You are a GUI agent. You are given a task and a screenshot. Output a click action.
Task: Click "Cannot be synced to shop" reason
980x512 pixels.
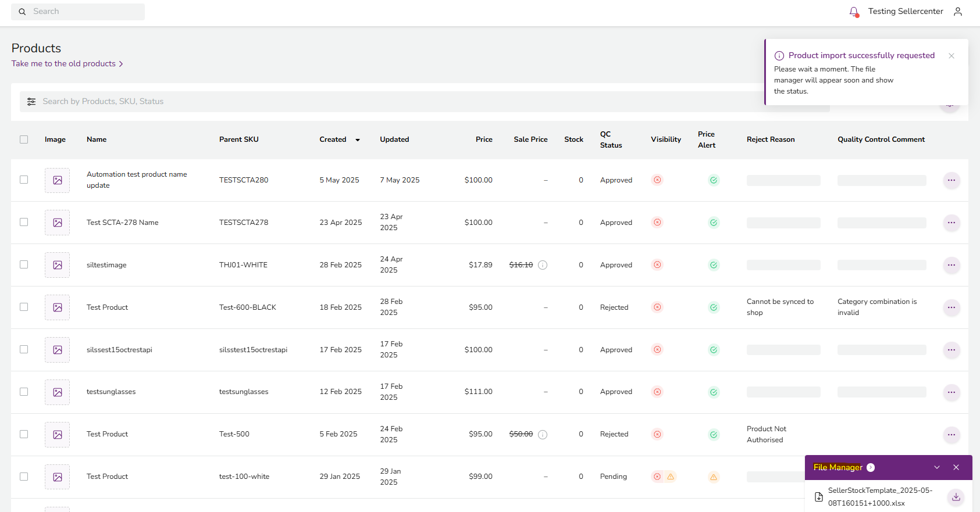click(x=781, y=307)
